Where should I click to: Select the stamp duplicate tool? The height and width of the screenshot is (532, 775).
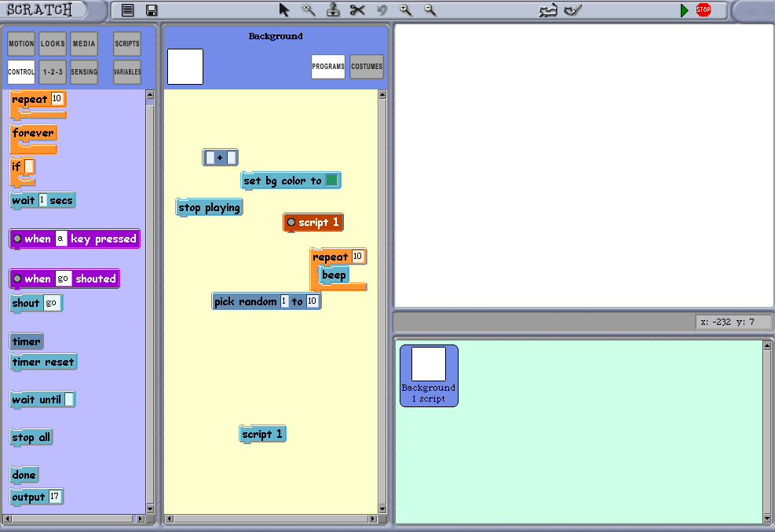(x=333, y=10)
